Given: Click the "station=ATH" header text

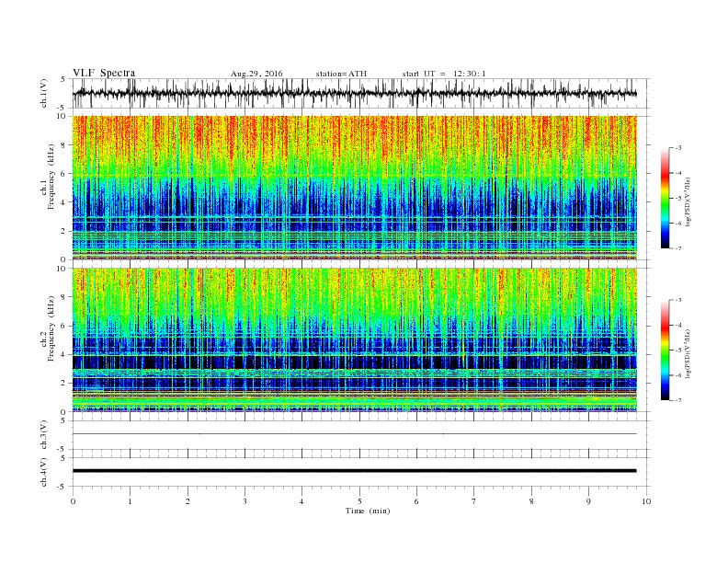Looking at the screenshot, I should point(341,74).
